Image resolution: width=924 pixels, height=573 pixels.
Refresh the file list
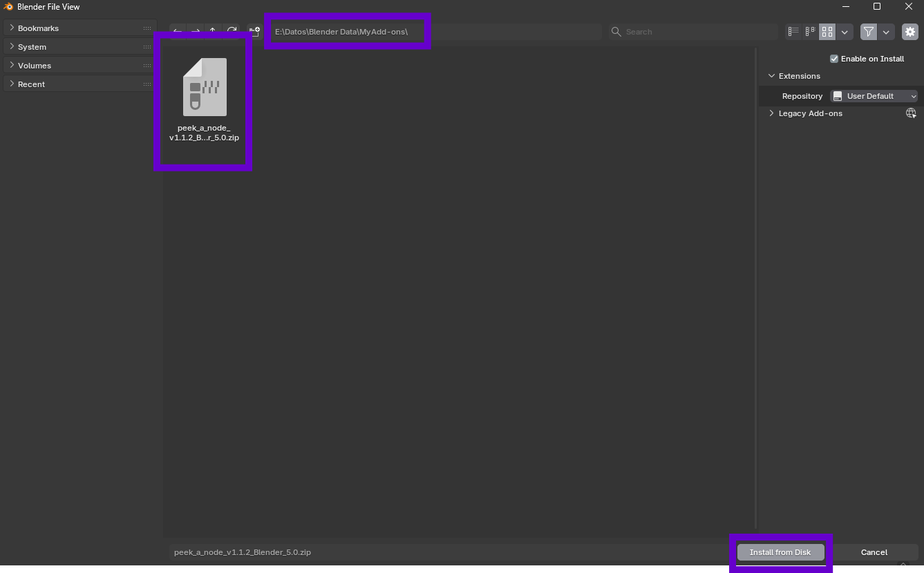click(232, 32)
